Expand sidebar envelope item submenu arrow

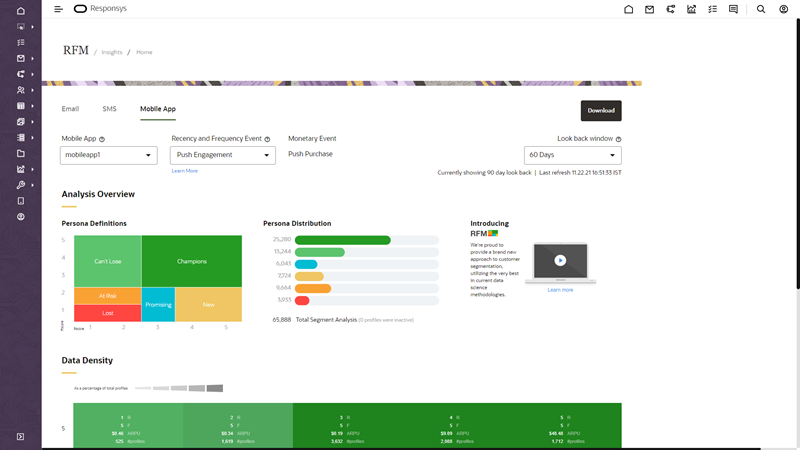click(33, 58)
